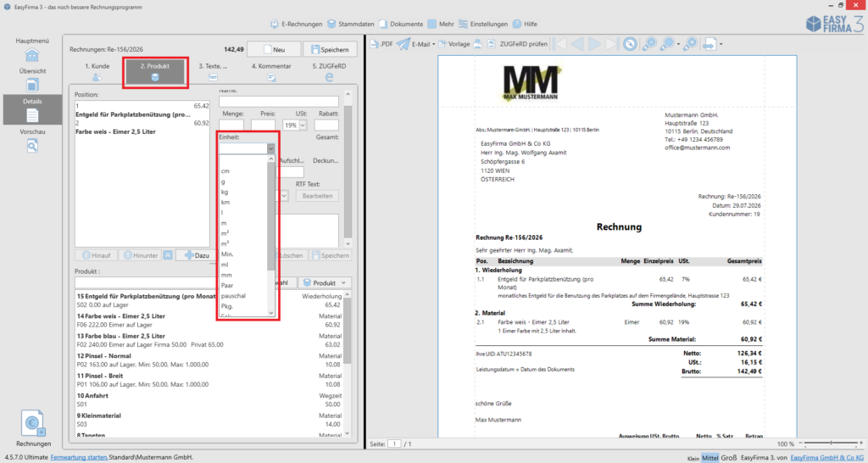Go to next page of preview
This screenshot has width=868, height=463.
594,44
